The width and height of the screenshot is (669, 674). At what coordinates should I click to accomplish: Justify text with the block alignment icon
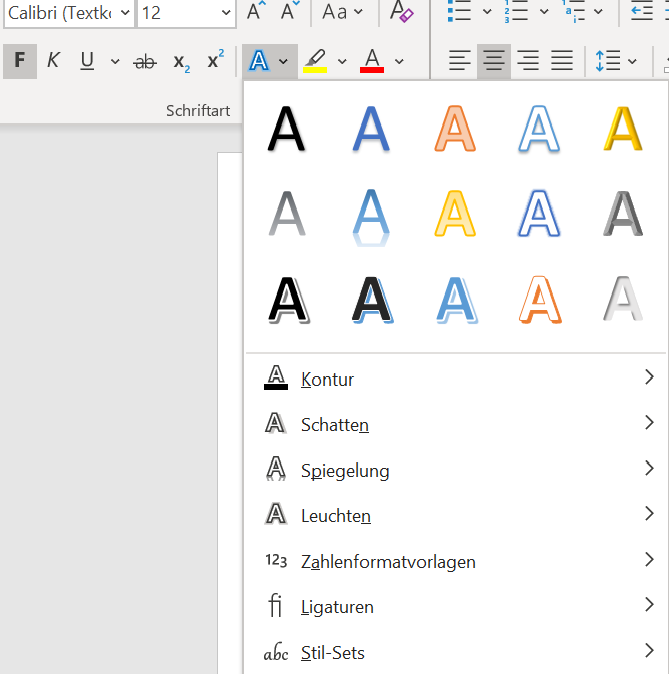click(x=562, y=62)
